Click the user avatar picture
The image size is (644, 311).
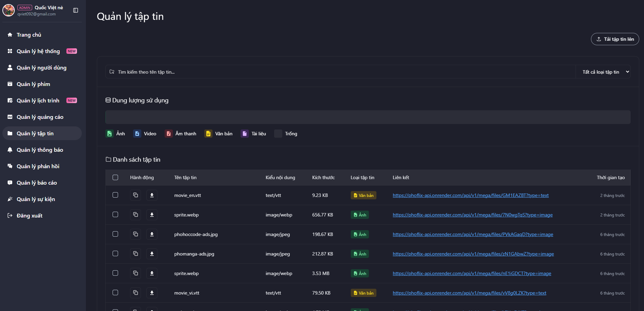coord(9,10)
